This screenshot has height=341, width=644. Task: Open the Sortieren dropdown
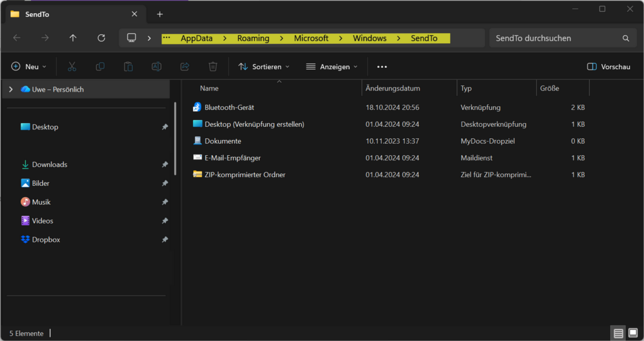[x=264, y=67]
